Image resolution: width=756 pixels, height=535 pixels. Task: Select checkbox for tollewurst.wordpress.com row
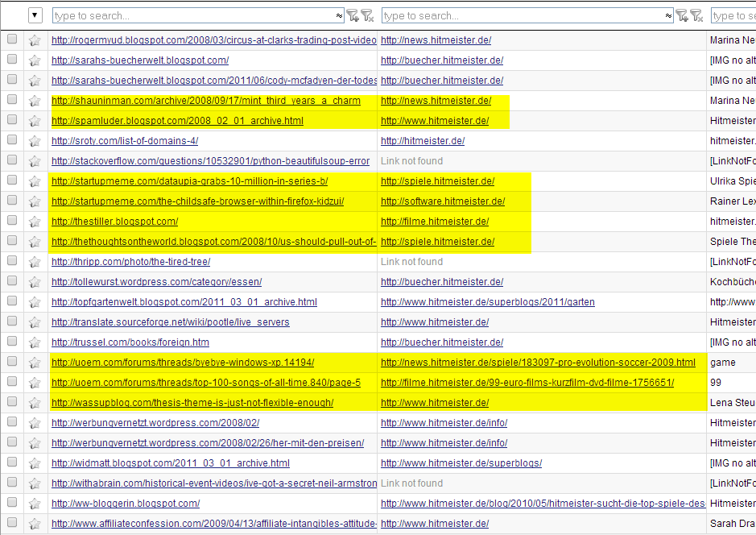point(12,280)
